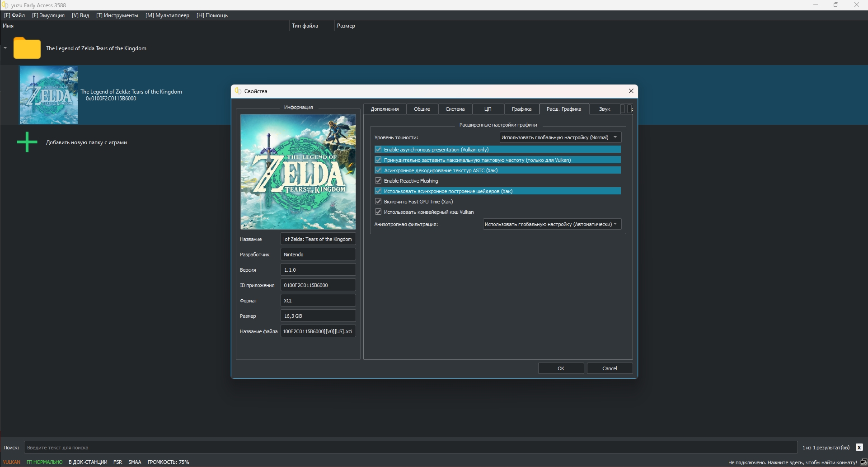Adjust volume via ГРОМКОСТЬ: 75% control
The width and height of the screenshot is (868, 467).
pyautogui.click(x=168, y=462)
